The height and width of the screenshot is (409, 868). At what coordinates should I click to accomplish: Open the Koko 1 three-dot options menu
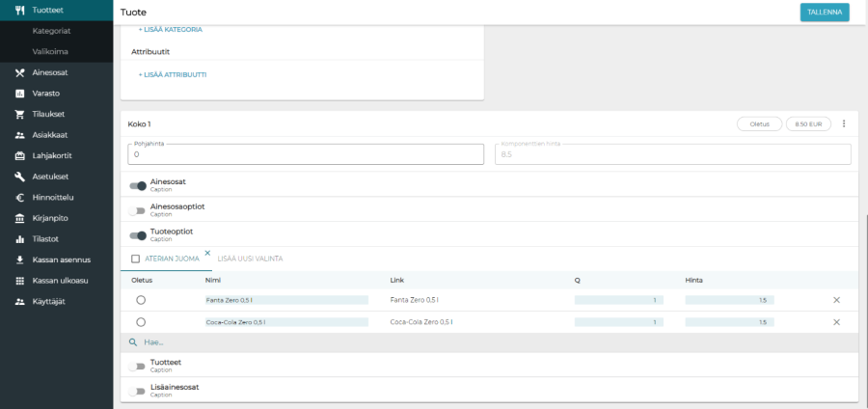click(844, 123)
